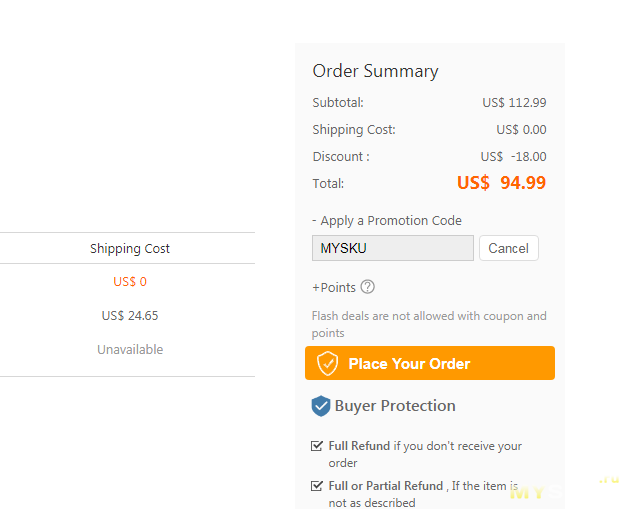
Task: Click the Points help question mark icon
Action: 367,287
